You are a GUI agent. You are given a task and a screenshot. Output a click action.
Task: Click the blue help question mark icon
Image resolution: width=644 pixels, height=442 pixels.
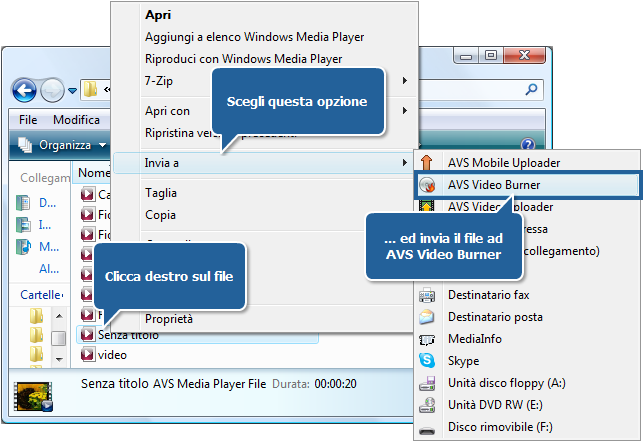(x=528, y=144)
